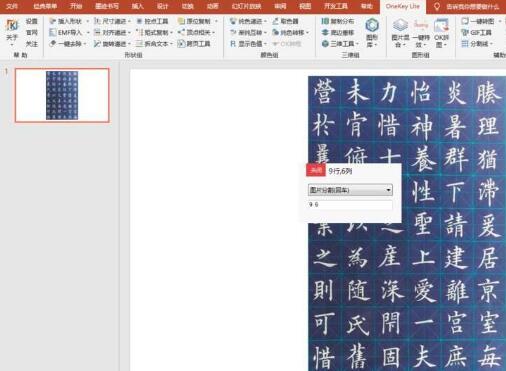
Task: Expand dropdown arrow beside 原位复制
Action: 216,21
